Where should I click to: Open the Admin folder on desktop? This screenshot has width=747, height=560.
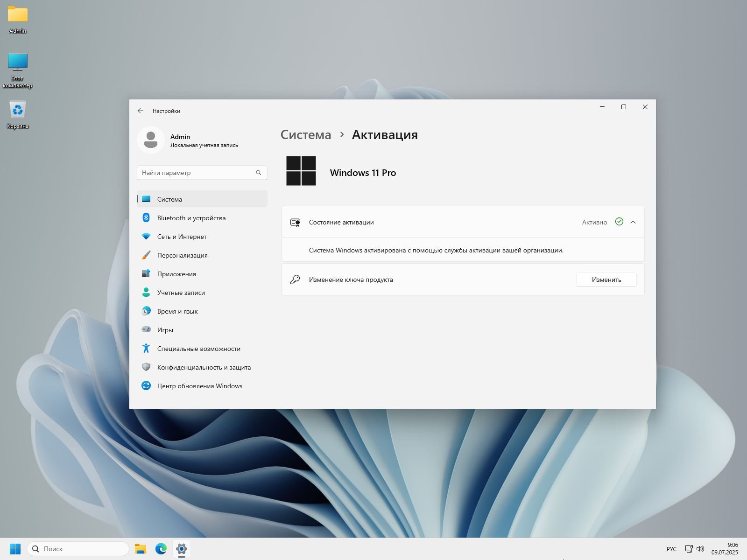(18, 20)
